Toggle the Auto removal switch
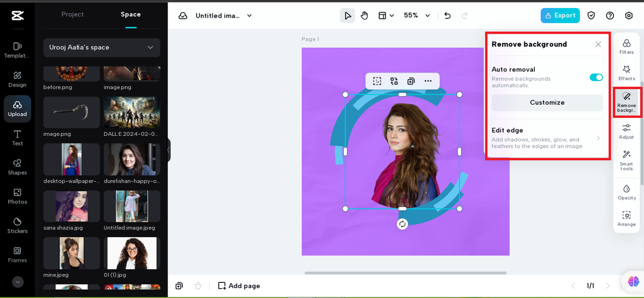 click(596, 77)
